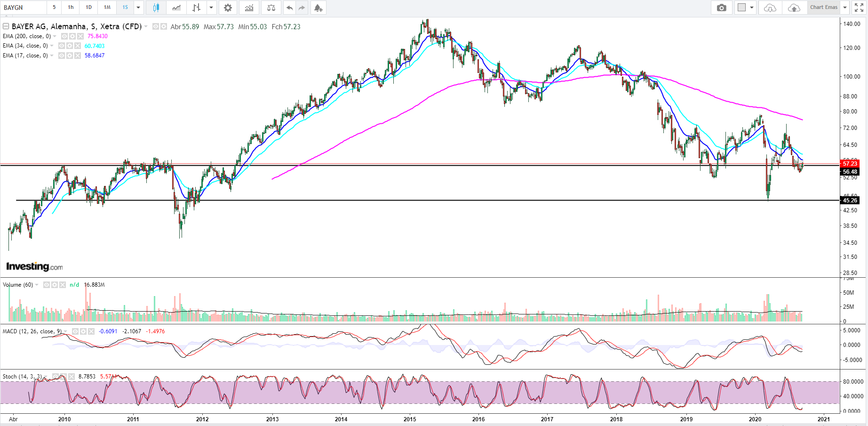Screen dimensions: 868x426
Task: Open MACD legend dropdown arrow
Action: pos(65,331)
